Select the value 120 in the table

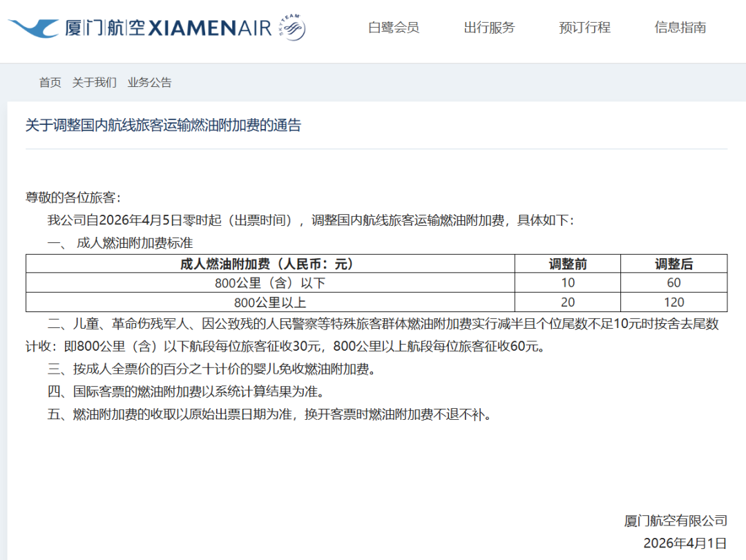(x=674, y=302)
